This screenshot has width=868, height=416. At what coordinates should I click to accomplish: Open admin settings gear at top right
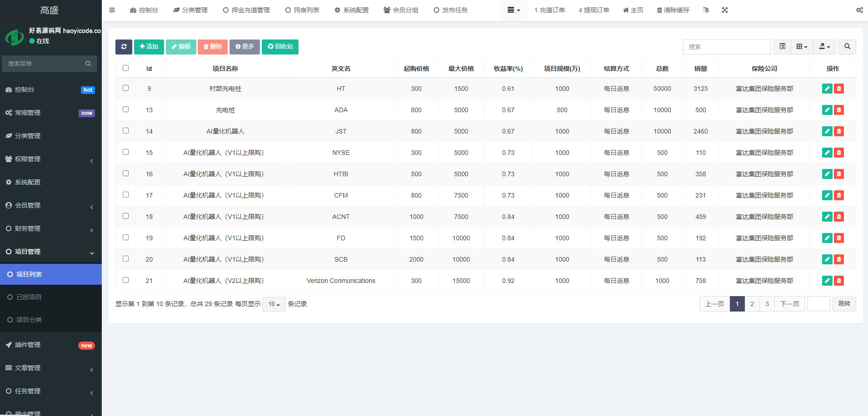pos(859,10)
